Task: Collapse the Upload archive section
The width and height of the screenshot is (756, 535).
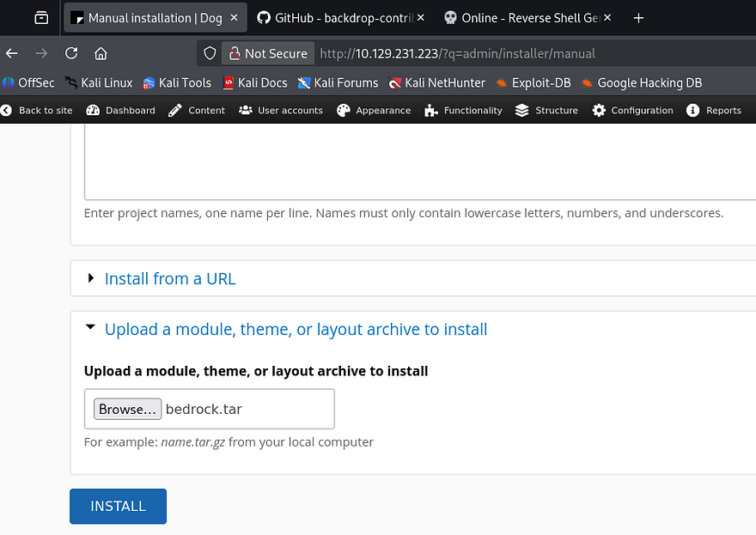Action: pos(295,329)
